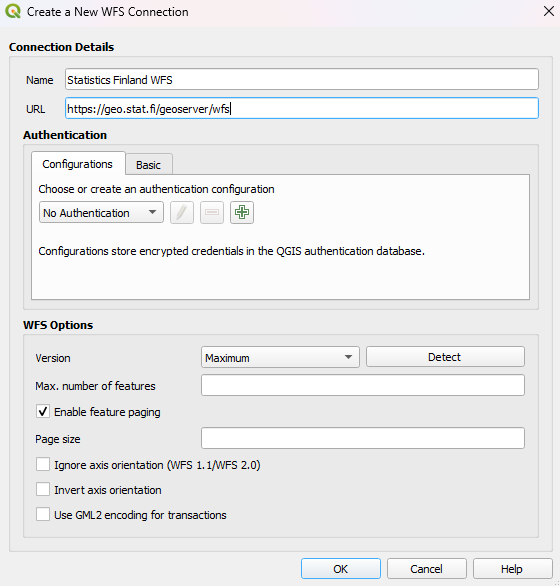Click the URL input field
The width and height of the screenshot is (560, 586).
coord(302,108)
